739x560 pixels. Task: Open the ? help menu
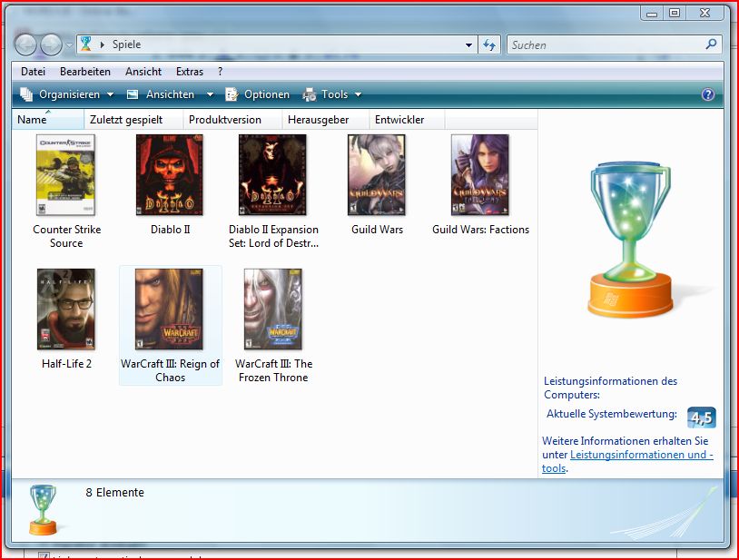click(x=220, y=72)
